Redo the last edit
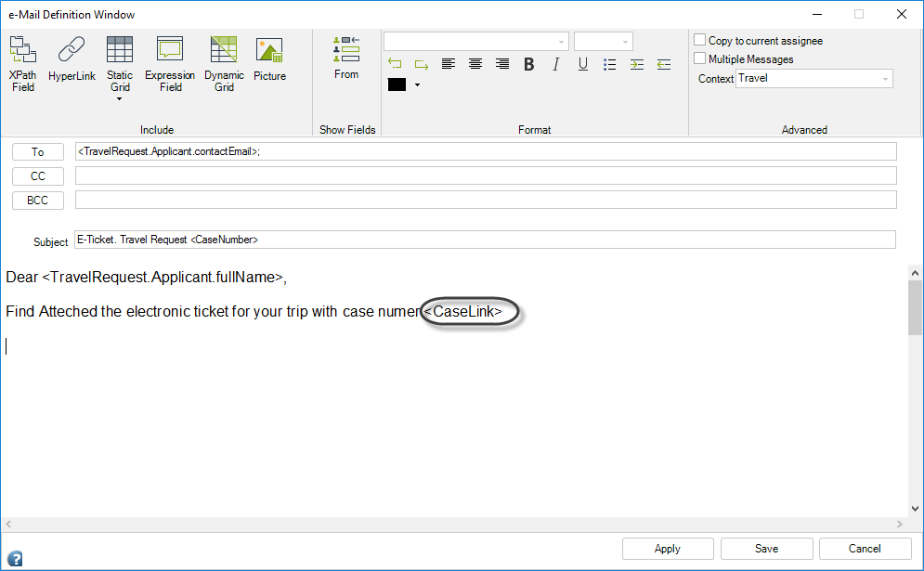 422,64
